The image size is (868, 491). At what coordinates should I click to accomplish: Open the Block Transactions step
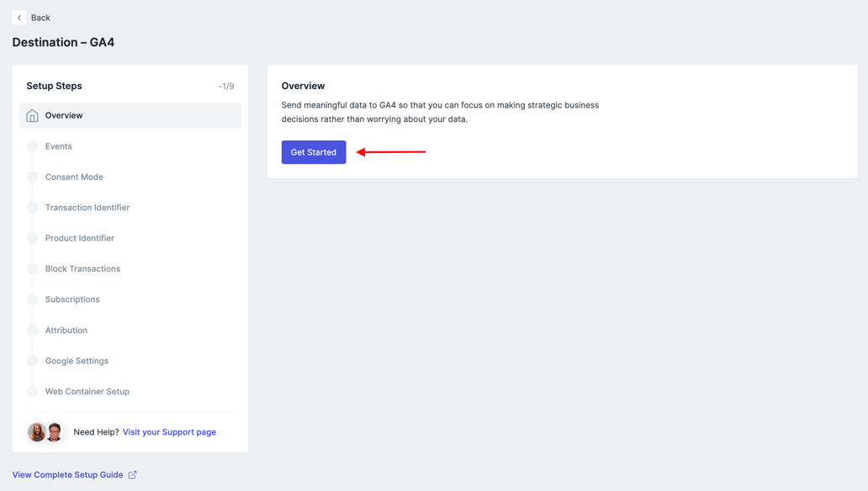coord(82,268)
